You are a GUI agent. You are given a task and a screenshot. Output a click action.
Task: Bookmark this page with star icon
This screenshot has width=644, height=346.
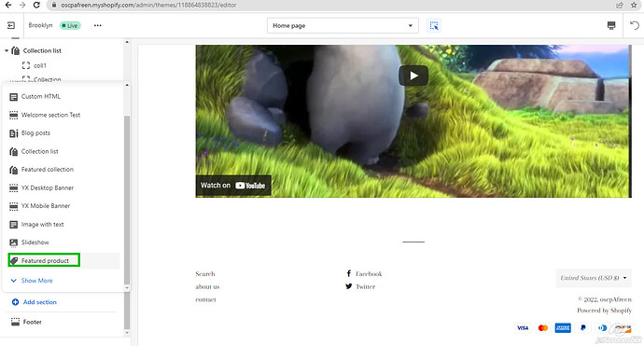(634, 5)
